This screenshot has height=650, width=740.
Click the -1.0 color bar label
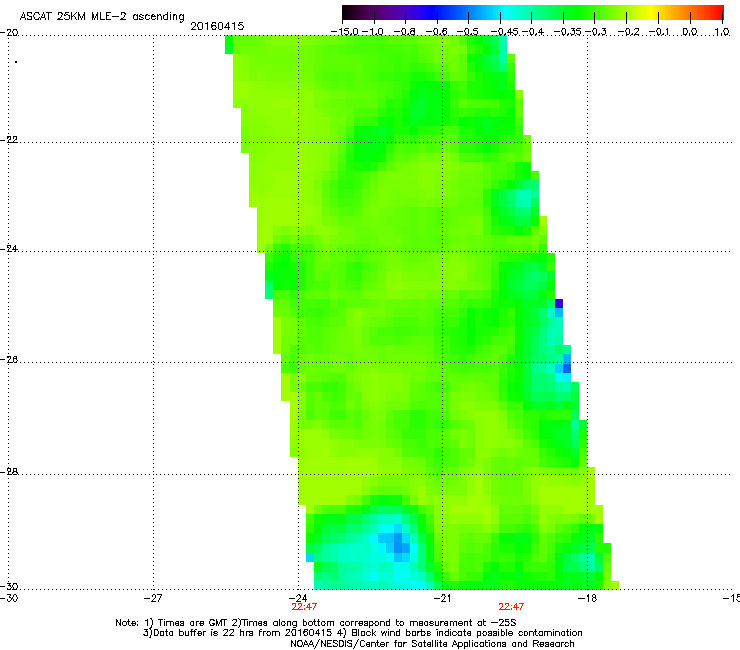373,32
